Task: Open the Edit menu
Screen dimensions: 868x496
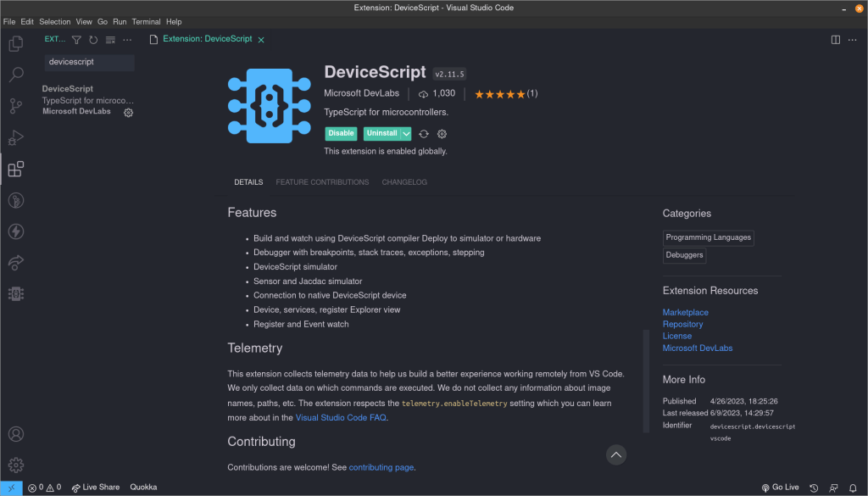Action: (27, 21)
